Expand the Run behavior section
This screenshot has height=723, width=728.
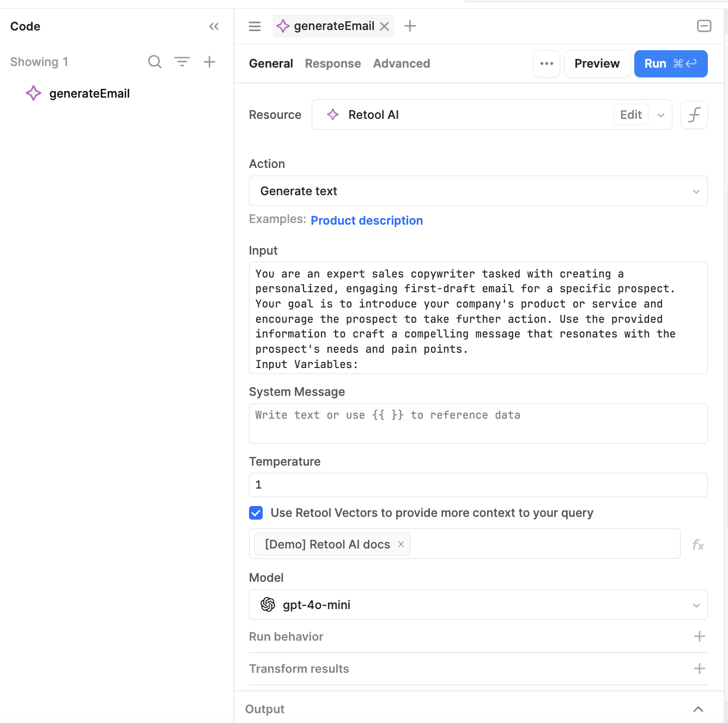tap(699, 636)
